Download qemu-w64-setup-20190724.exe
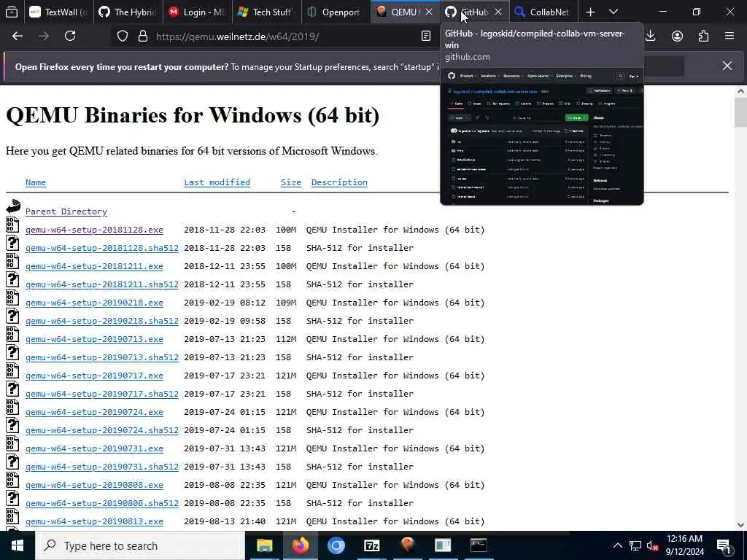The height and width of the screenshot is (560, 747). [94, 412]
